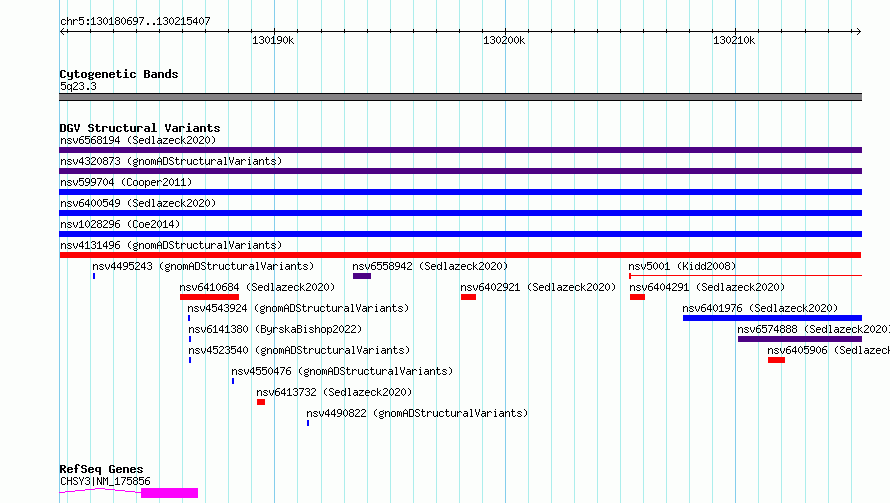
Task: Open the nsv5001 (Kidd2008) label
Action: coord(682,266)
